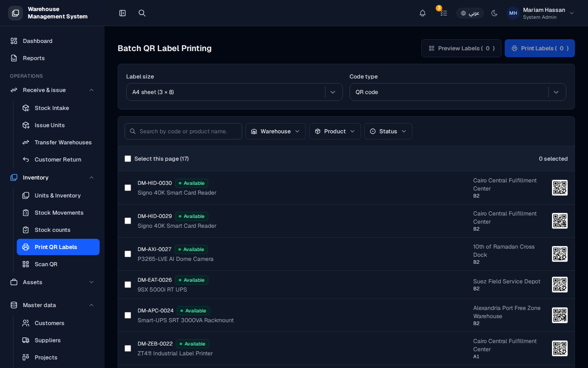Navigate to Stock Intake
Screen dimensions: 588x368
58,108
